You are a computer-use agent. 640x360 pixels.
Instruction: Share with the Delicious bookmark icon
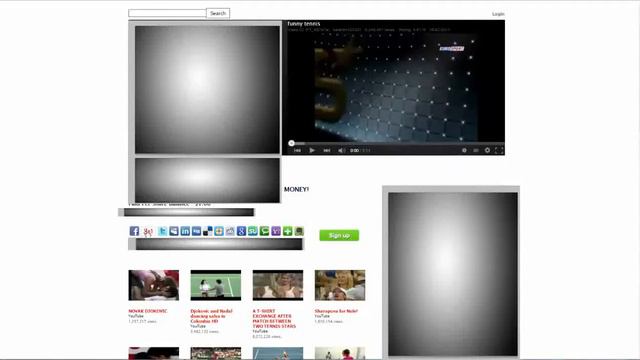coord(208,231)
